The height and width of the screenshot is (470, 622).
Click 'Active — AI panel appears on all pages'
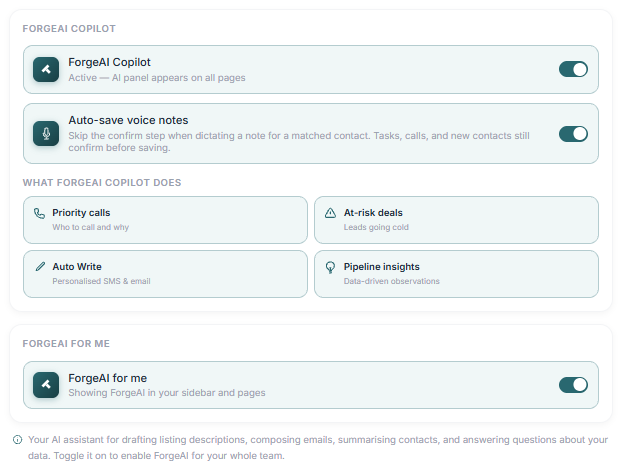point(157,78)
